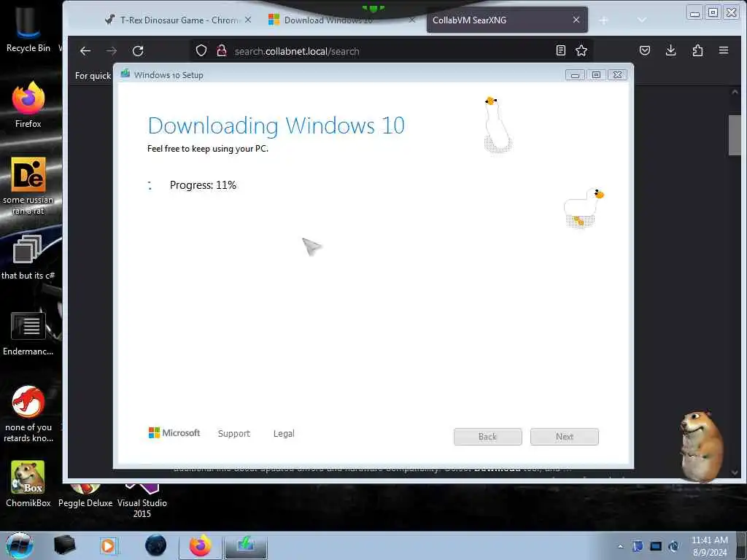Click the taskbar clock showing 11:41 AM
This screenshot has height=560, width=747.
(710, 546)
